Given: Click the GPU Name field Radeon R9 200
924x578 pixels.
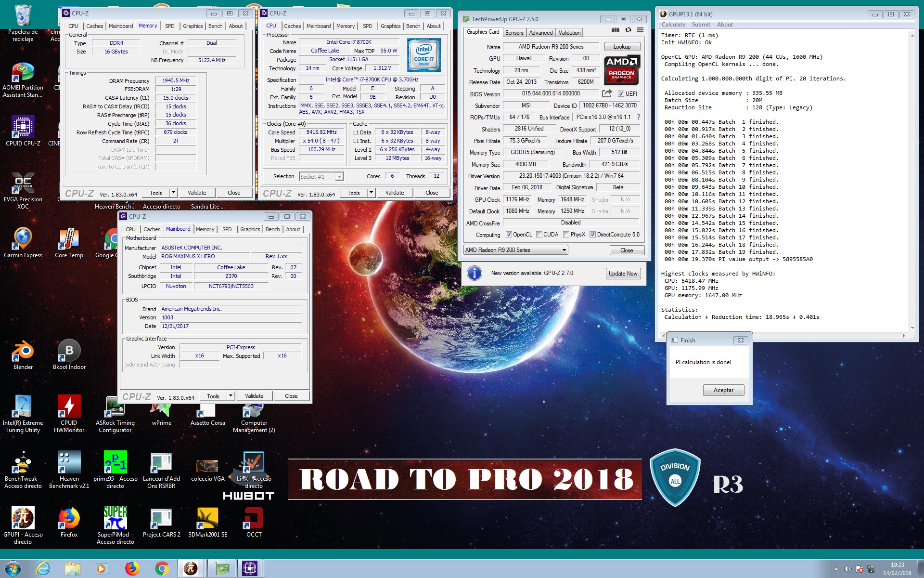Looking at the screenshot, I should 551,47.
